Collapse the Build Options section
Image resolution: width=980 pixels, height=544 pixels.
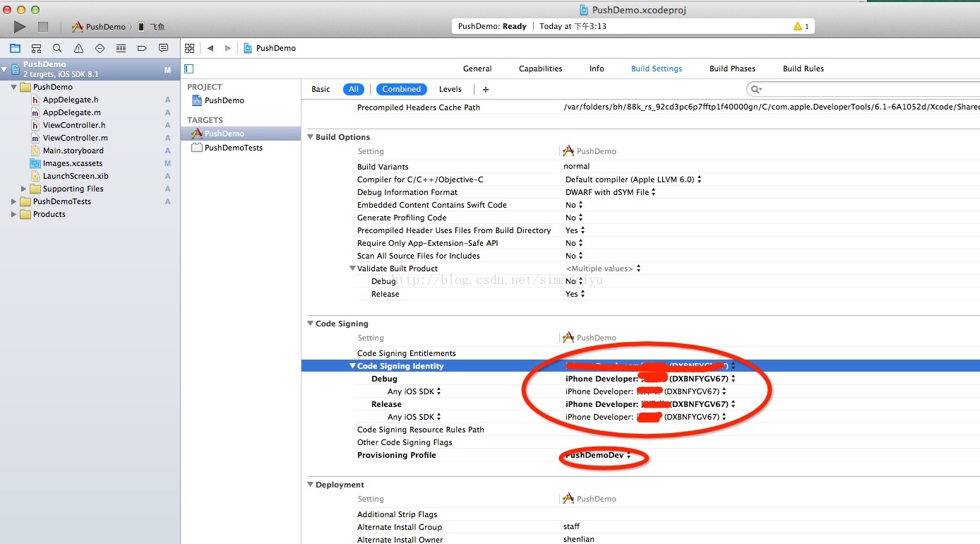310,137
